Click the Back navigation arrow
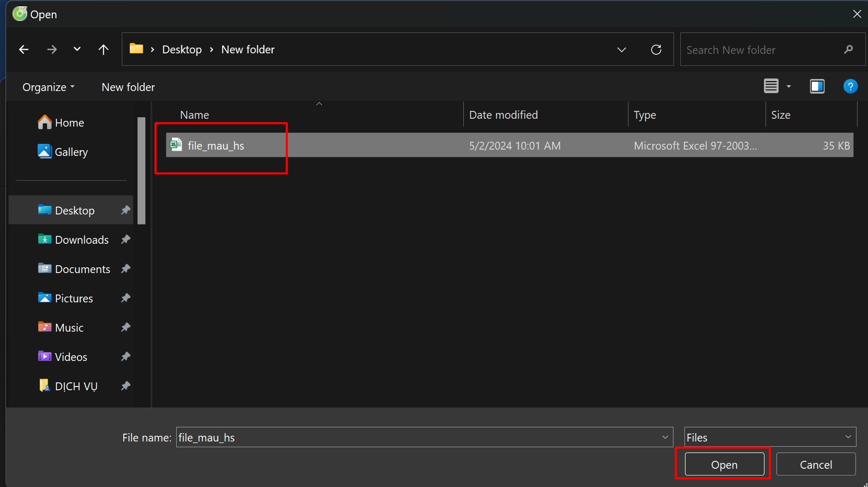The height and width of the screenshot is (487, 868). tap(24, 50)
